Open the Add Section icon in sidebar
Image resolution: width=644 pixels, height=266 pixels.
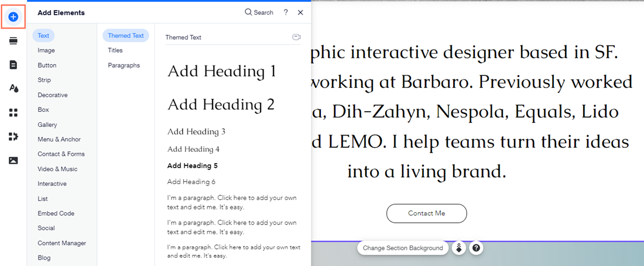(13, 40)
